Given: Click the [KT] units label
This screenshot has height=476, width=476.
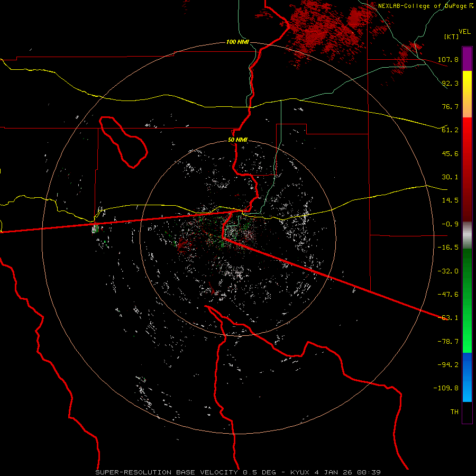Looking at the screenshot, I should [x=452, y=36].
